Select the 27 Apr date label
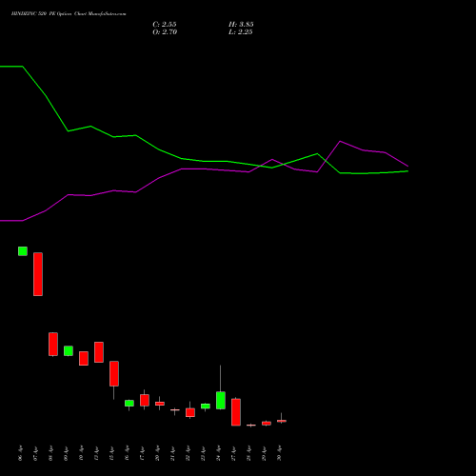 [233, 453]
